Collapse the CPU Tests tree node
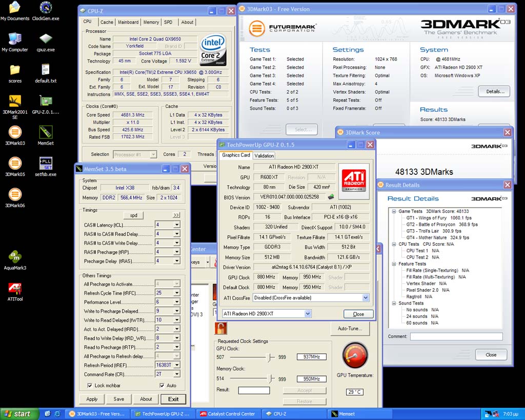525x420 pixels. pos(394,244)
